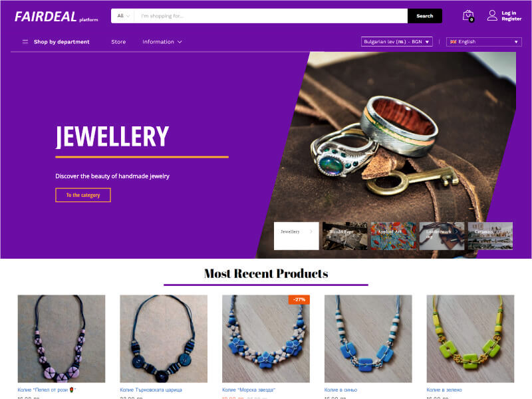Open the English language dropdown
Screen dimensions: 532x399
484,42
